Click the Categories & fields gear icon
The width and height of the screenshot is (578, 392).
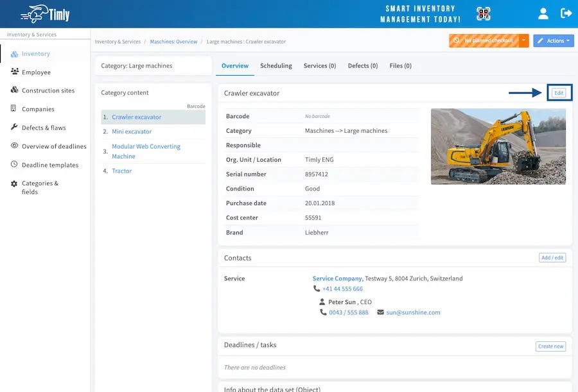pyautogui.click(x=14, y=183)
